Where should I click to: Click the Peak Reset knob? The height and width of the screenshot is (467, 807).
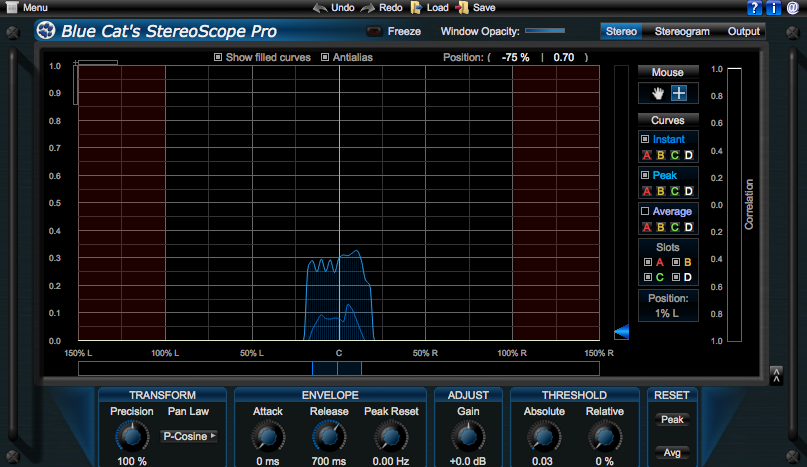click(391, 437)
